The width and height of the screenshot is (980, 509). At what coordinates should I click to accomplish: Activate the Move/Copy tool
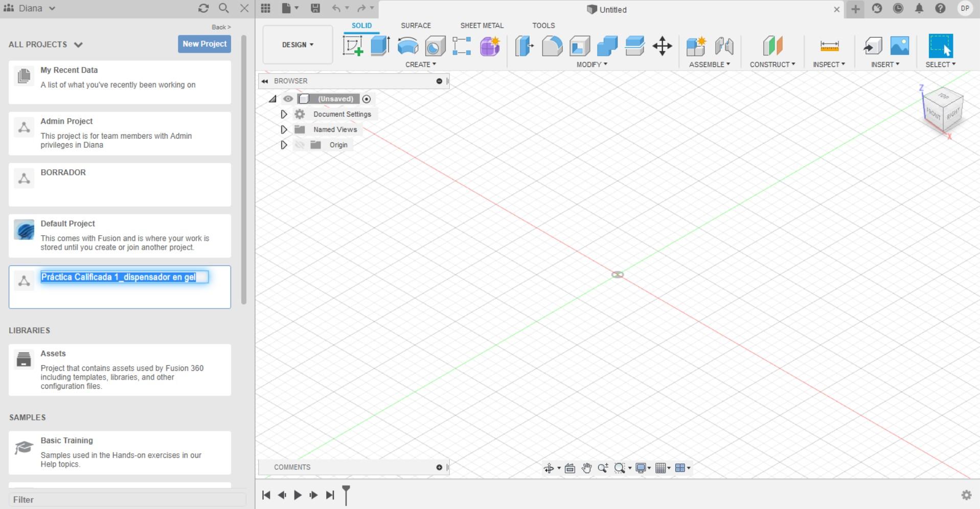point(662,46)
